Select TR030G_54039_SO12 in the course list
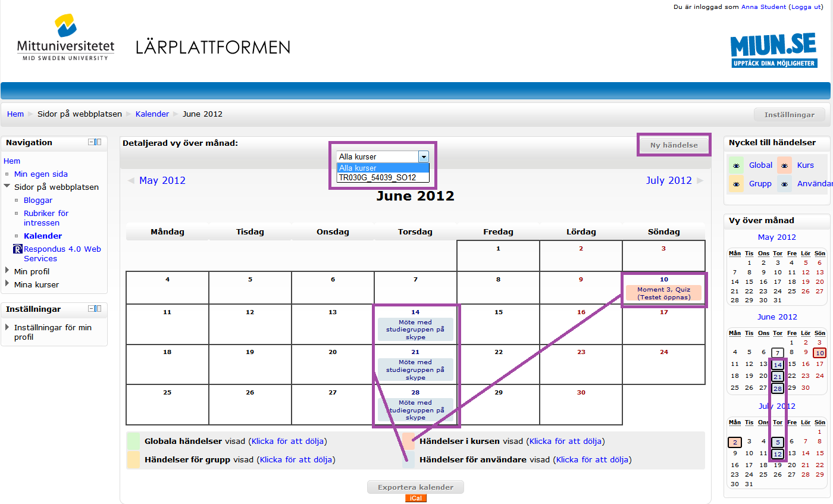The height and width of the screenshot is (504, 833). tap(383, 177)
